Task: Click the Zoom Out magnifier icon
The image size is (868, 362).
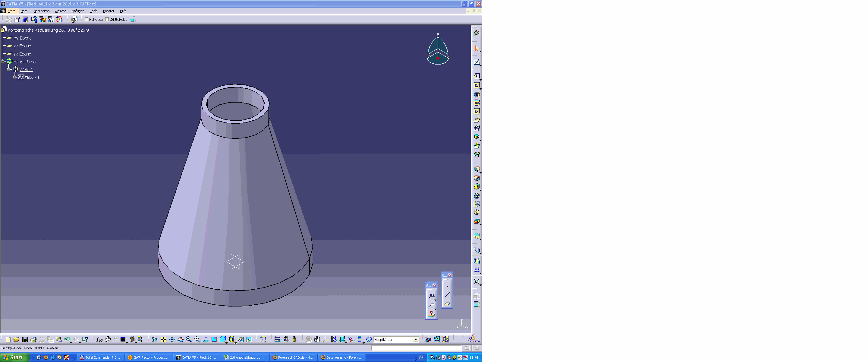Action: (197, 339)
